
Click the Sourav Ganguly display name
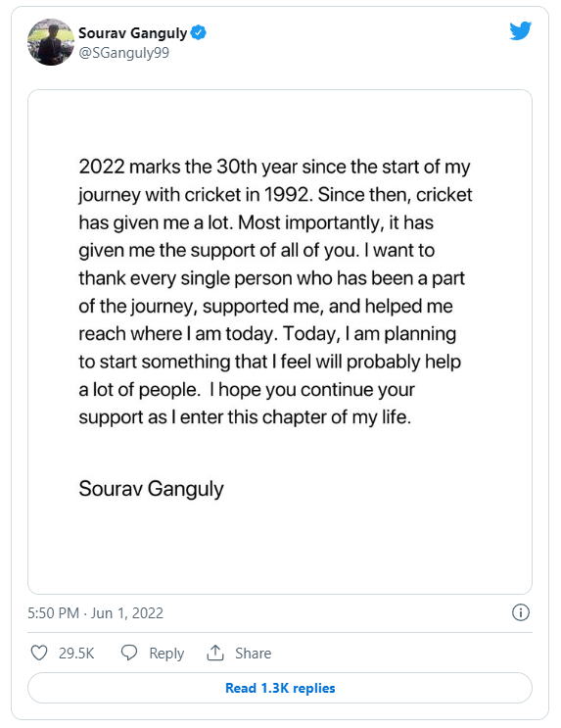tap(133, 33)
